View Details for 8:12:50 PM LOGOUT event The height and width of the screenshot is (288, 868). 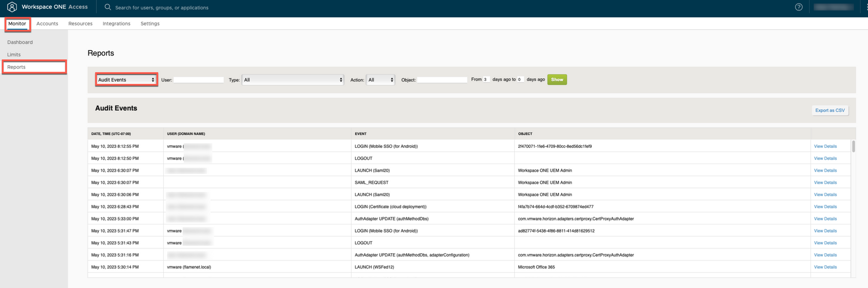coord(825,158)
